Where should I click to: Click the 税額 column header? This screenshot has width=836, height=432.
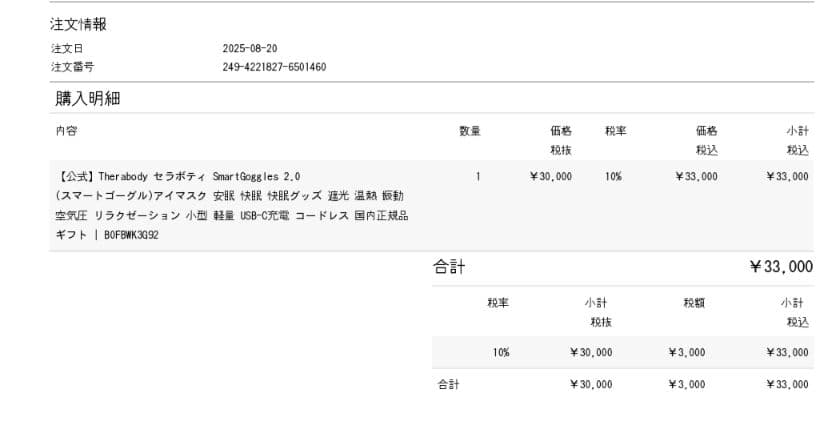(693, 303)
